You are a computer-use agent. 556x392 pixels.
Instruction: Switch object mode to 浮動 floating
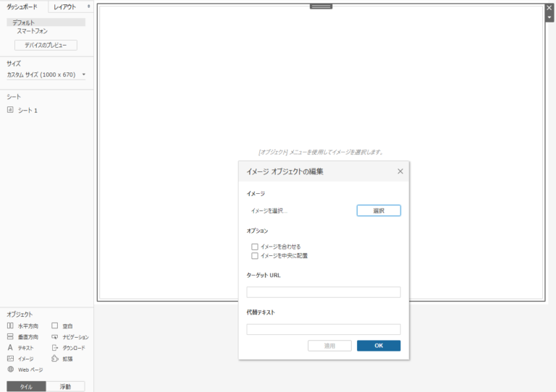click(66, 386)
